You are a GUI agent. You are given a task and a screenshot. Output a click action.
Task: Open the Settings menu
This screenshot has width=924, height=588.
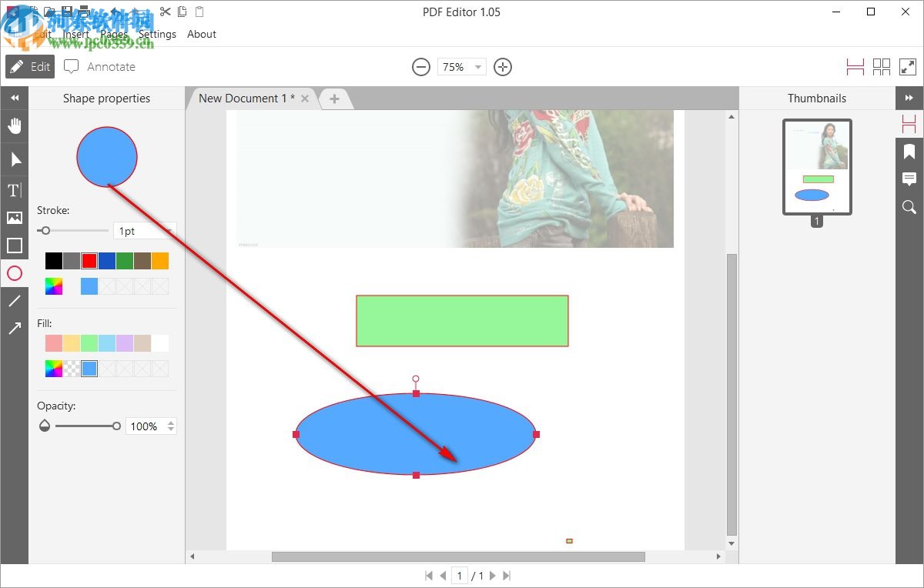tap(157, 34)
